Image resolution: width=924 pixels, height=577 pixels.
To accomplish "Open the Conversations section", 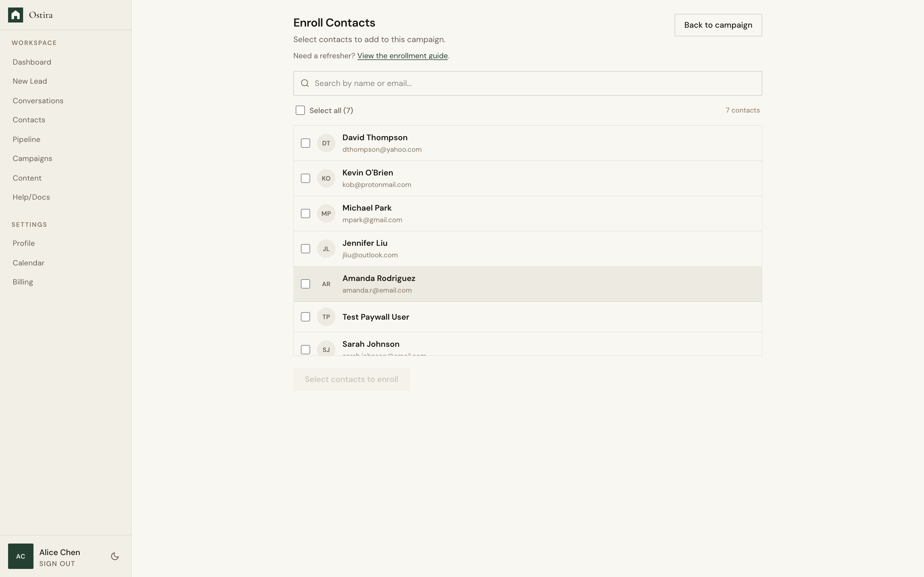I will pyautogui.click(x=38, y=100).
